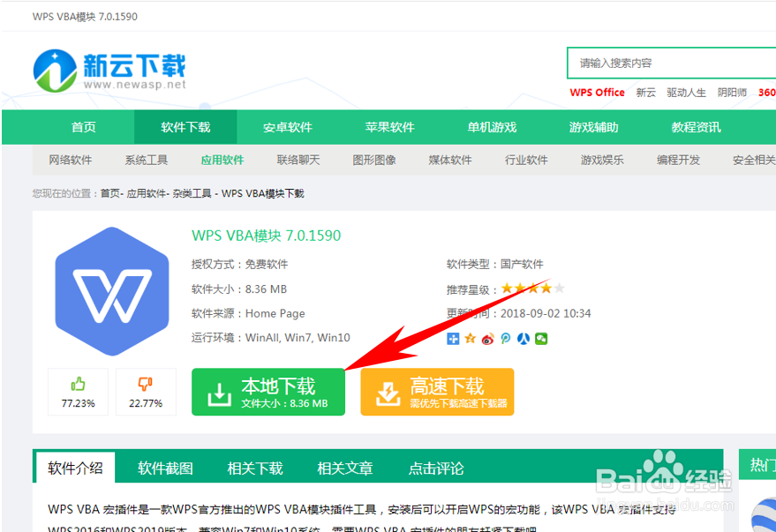Share the page to Sina Weibo
Screen dimensions: 776x532
click(x=487, y=338)
